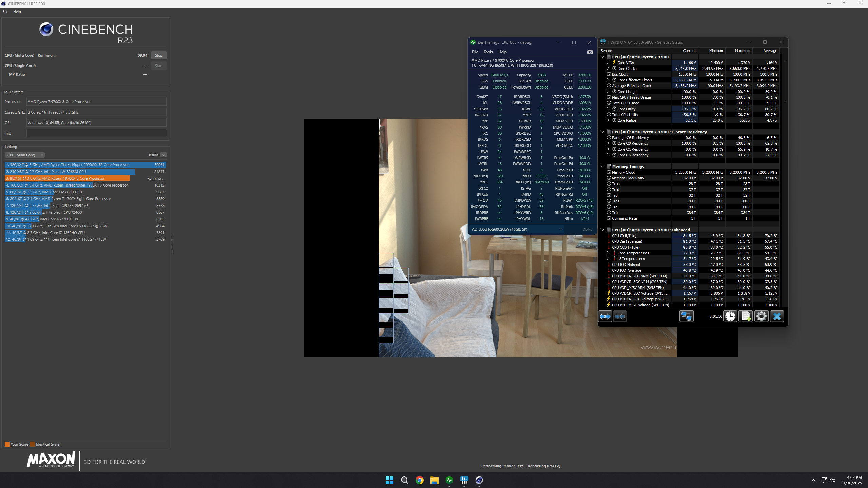
Task: Expand the Core Temperatures row
Action: (608, 253)
